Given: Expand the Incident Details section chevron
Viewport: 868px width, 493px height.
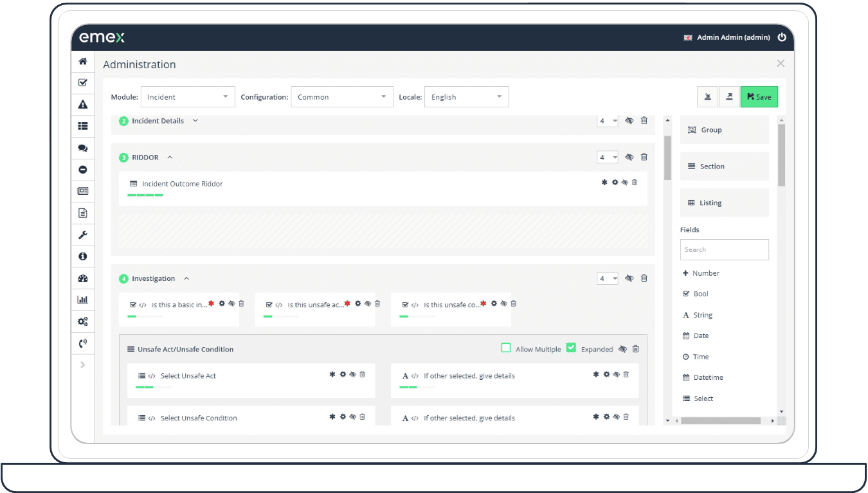Looking at the screenshot, I should (x=195, y=121).
